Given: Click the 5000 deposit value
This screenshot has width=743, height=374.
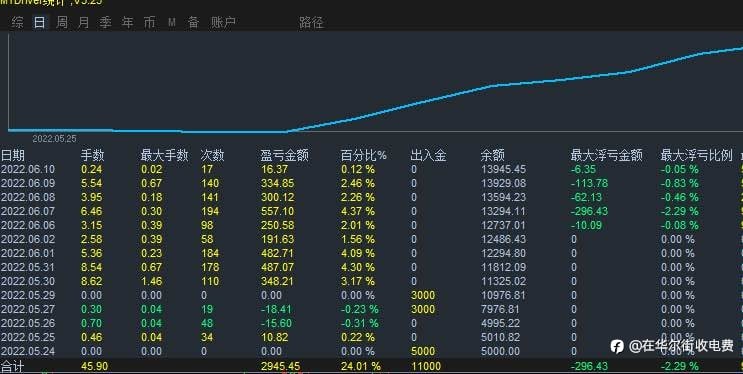Looking at the screenshot, I should 423,351.
